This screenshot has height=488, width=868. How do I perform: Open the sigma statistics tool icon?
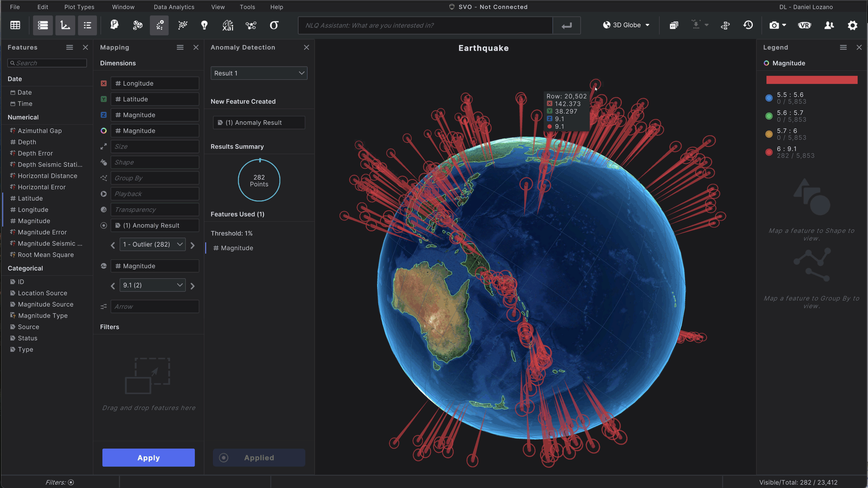274,25
